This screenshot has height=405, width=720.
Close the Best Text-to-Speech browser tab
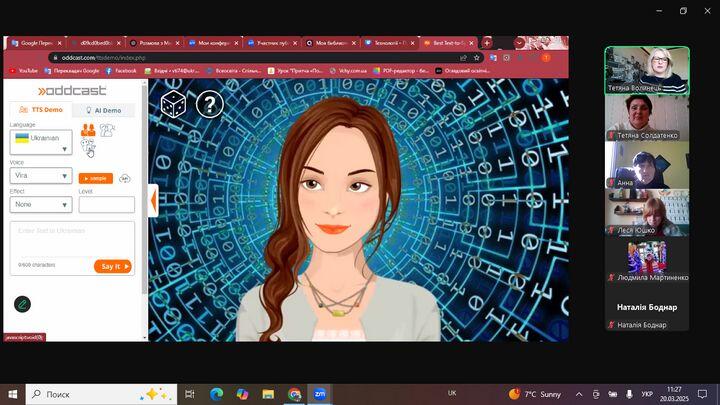(471, 43)
